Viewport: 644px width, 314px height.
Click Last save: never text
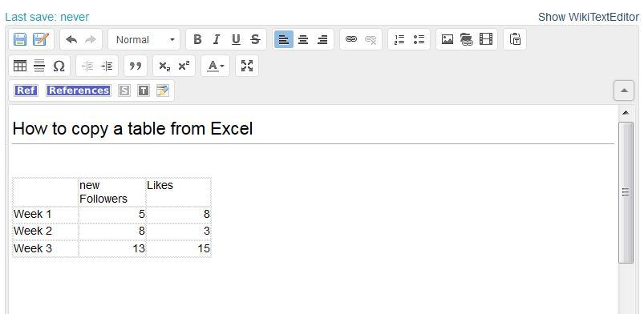pos(47,17)
